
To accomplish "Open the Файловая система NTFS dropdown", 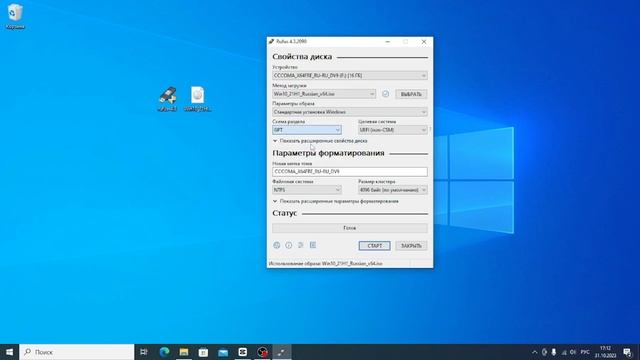I will click(x=307, y=190).
